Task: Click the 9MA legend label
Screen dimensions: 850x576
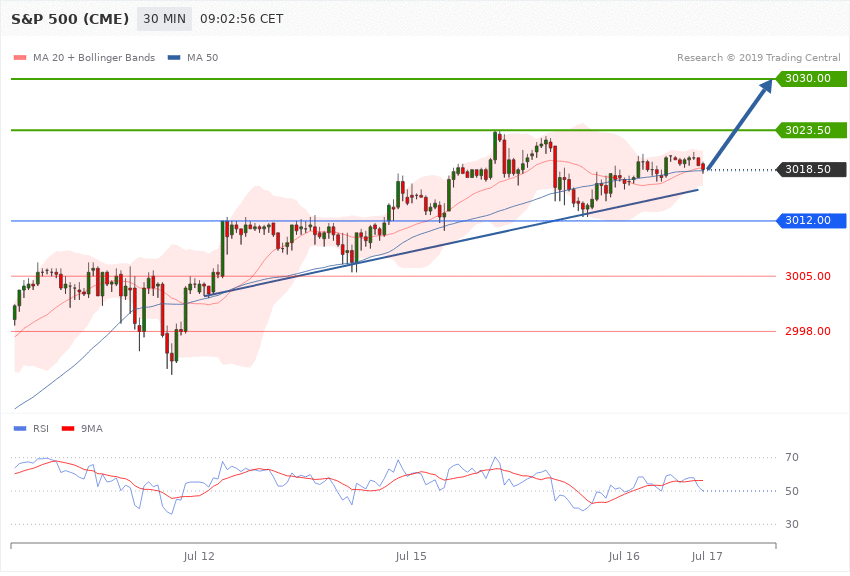Action: tap(92, 429)
